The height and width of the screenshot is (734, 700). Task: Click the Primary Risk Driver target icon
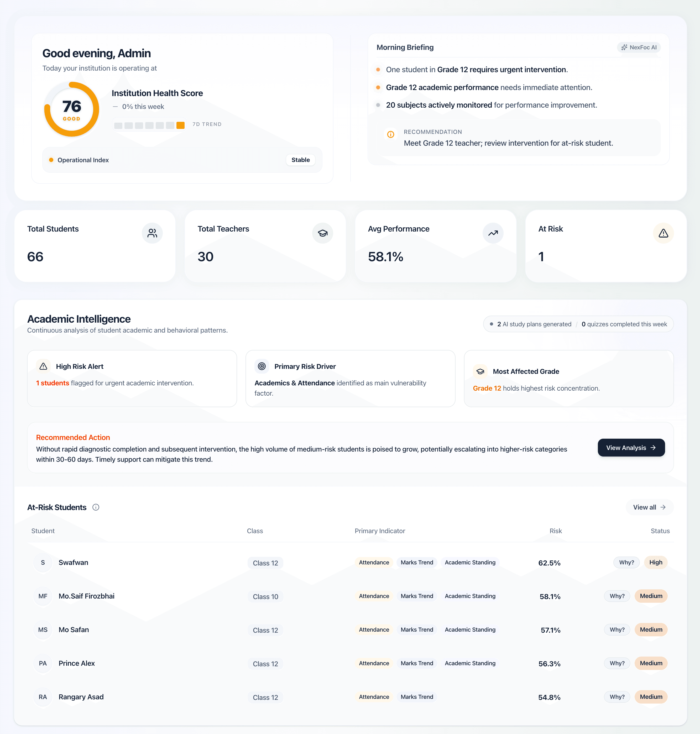coord(262,366)
